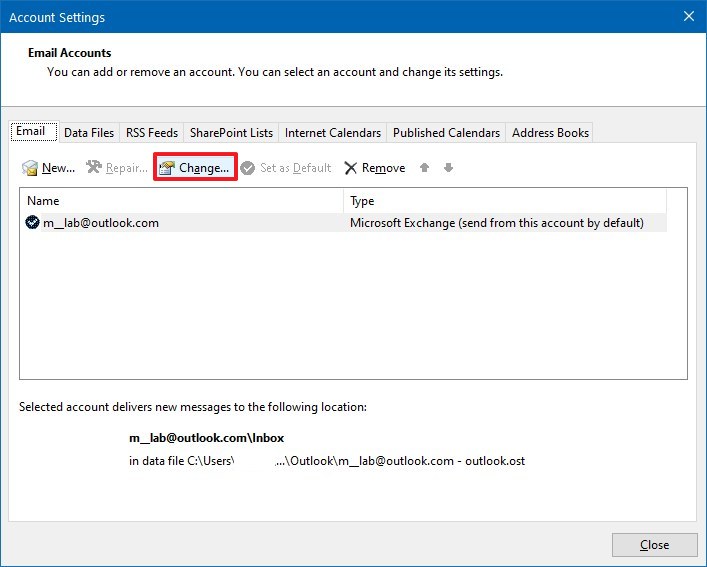
Task: Sort by the Name column header
Action: click(x=181, y=201)
